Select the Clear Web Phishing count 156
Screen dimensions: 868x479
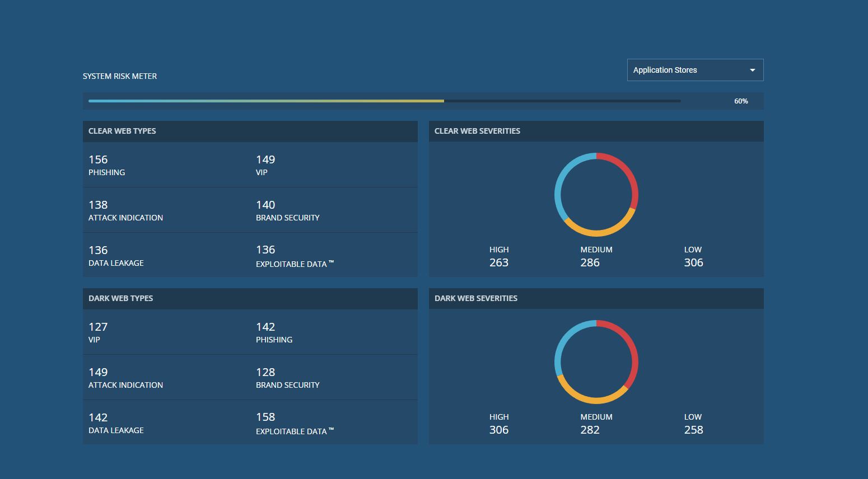(99, 160)
